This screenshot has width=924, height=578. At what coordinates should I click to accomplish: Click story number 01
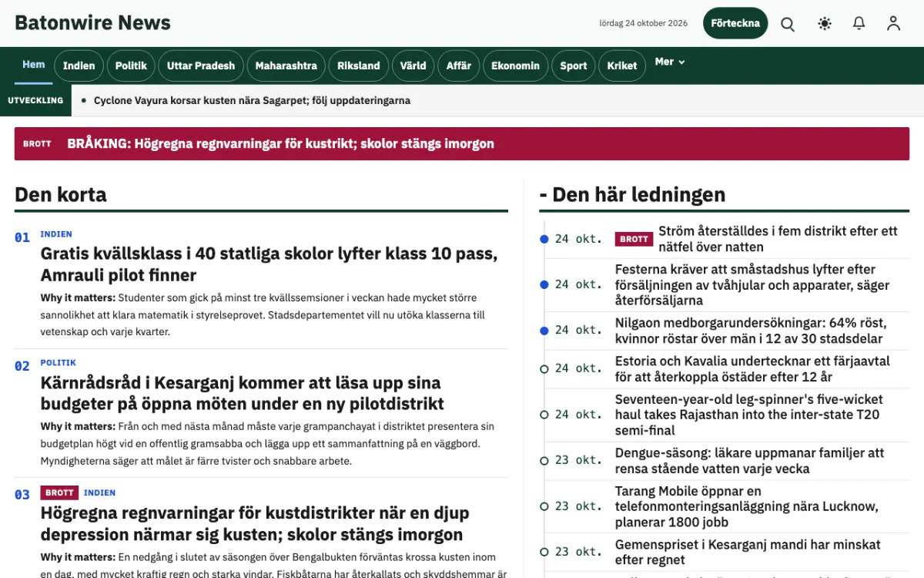pyautogui.click(x=22, y=237)
